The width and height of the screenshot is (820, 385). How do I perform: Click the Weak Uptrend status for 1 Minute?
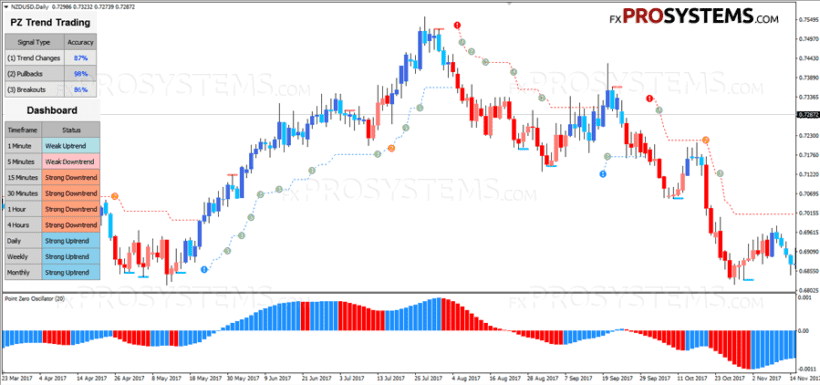(x=70, y=145)
